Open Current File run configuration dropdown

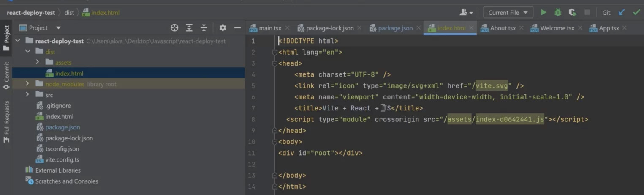tap(508, 13)
